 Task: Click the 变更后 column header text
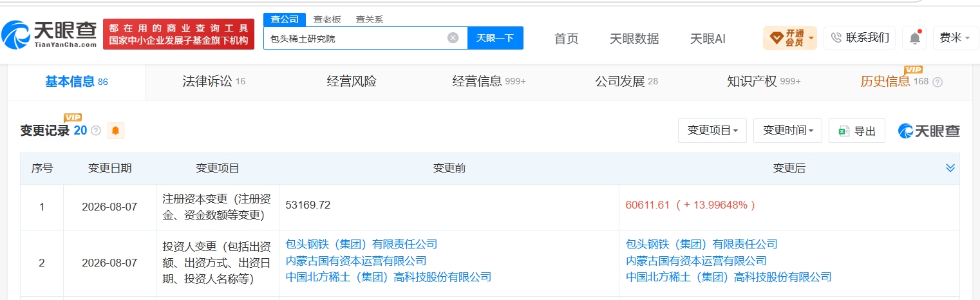[x=789, y=169]
